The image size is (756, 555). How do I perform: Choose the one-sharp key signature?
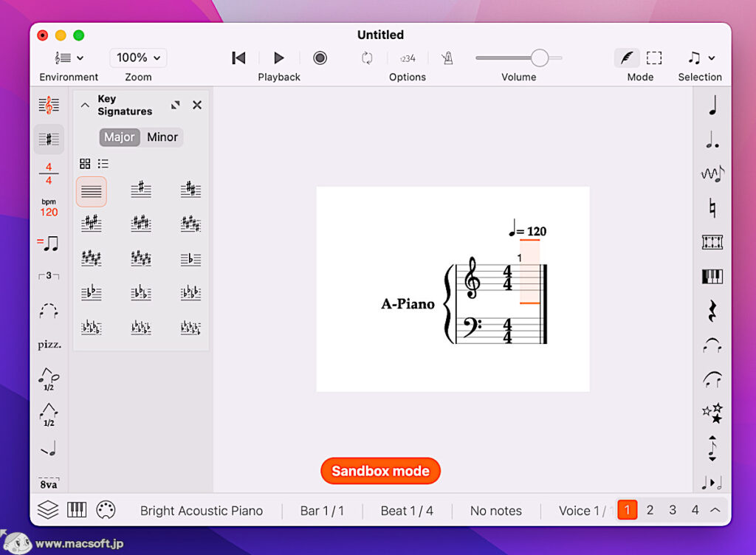(x=141, y=190)
